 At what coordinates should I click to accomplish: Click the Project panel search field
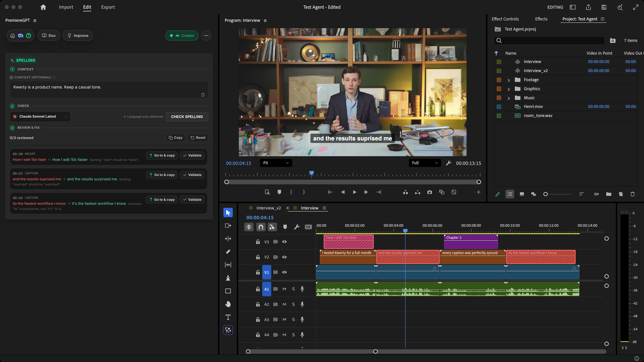pos(549,40)
